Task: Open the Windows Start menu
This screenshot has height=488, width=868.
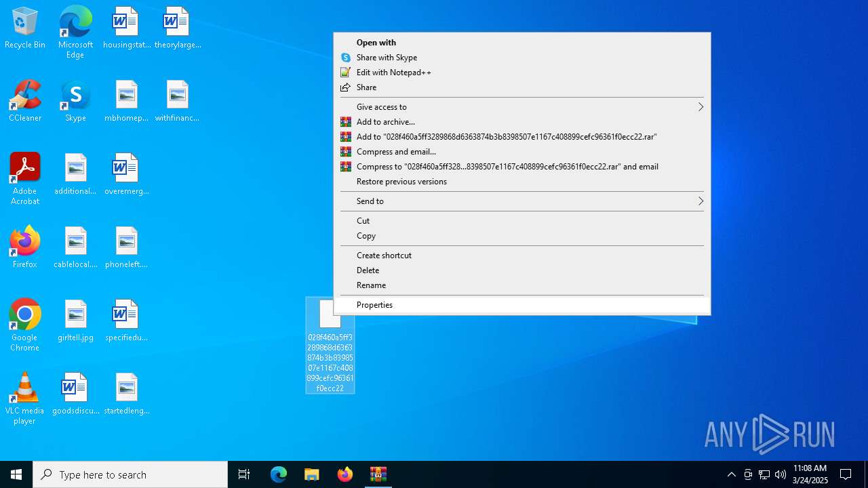Action: 16,474
